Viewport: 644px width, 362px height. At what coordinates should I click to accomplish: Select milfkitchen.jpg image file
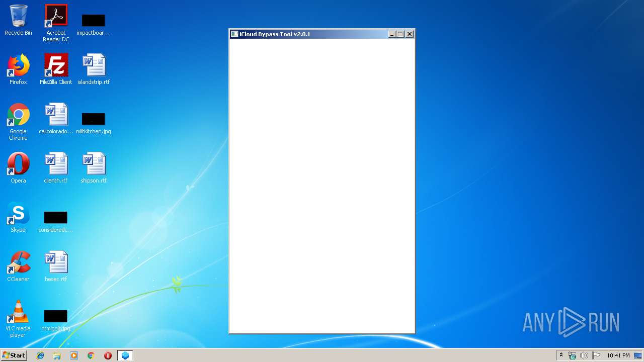tap(94, 123)
